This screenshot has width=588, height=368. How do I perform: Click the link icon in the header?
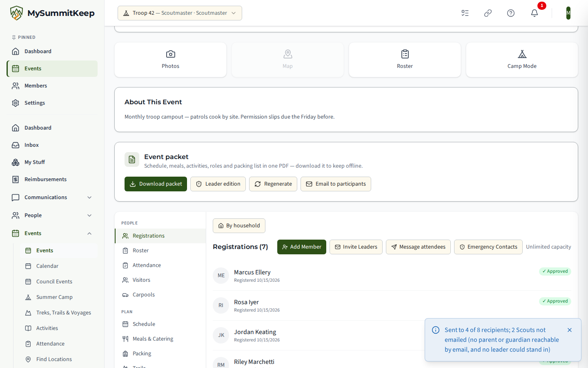[488, 13]
